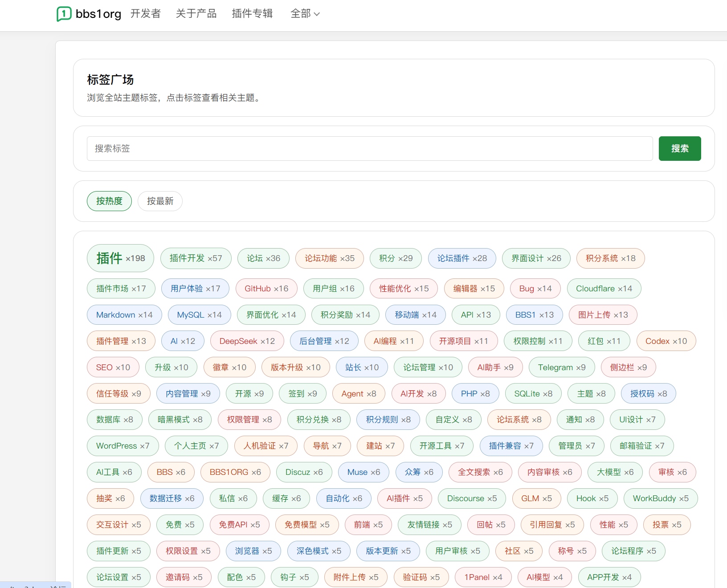Select the 后台管理 ×12 tag

coord(324,341)
